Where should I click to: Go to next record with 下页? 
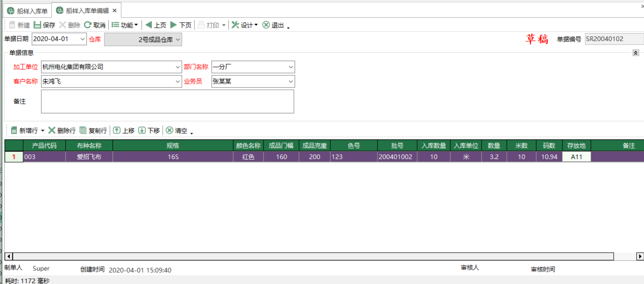coord(181,25)
